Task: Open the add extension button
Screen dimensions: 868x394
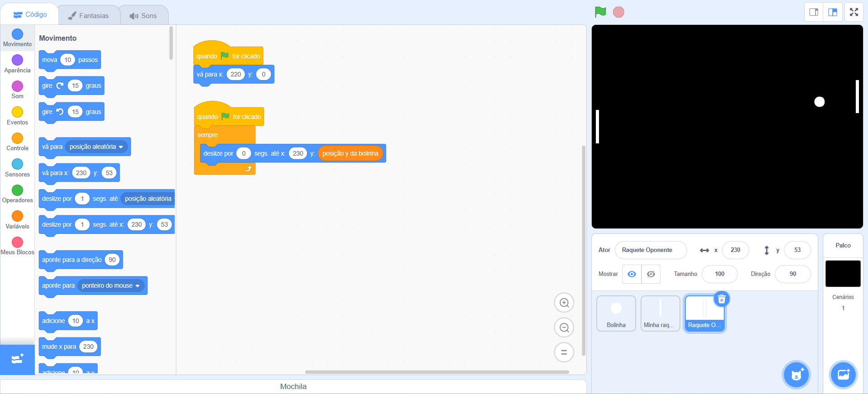Action: 17,360
